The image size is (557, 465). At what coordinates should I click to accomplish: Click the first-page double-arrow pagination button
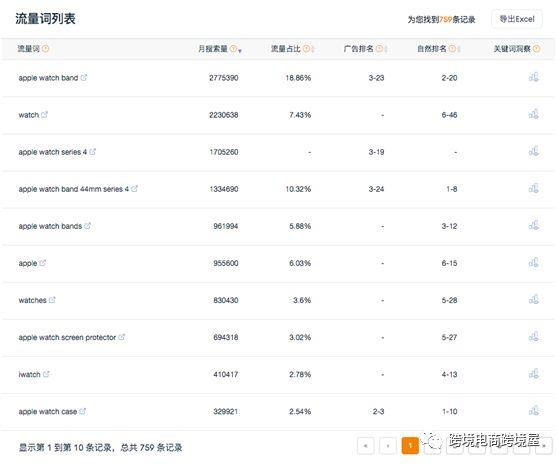[366, 445]
